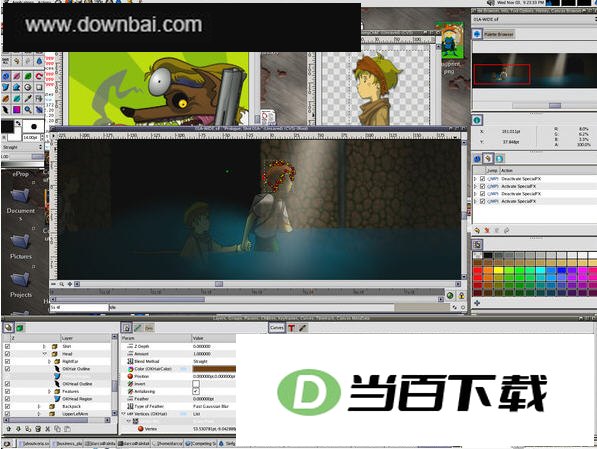597x449 pixels.
Task: Click the zoom out minus icon under the canvas
Action: pyautogui.click(x=53, y=284)
